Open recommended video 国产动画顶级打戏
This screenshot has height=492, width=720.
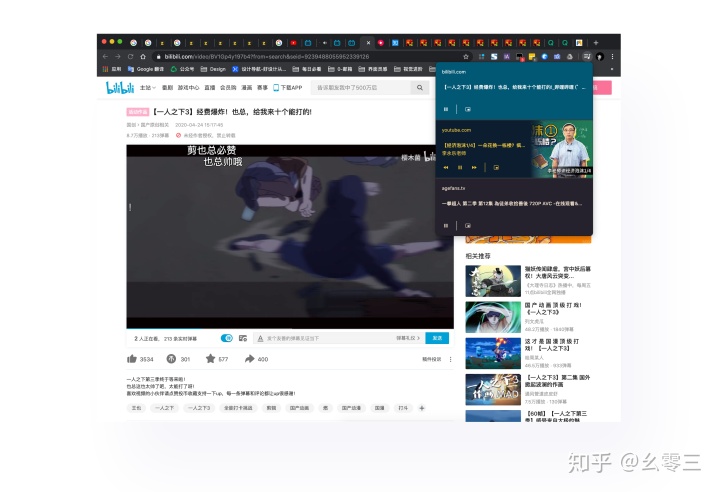[x=553, y=308]
